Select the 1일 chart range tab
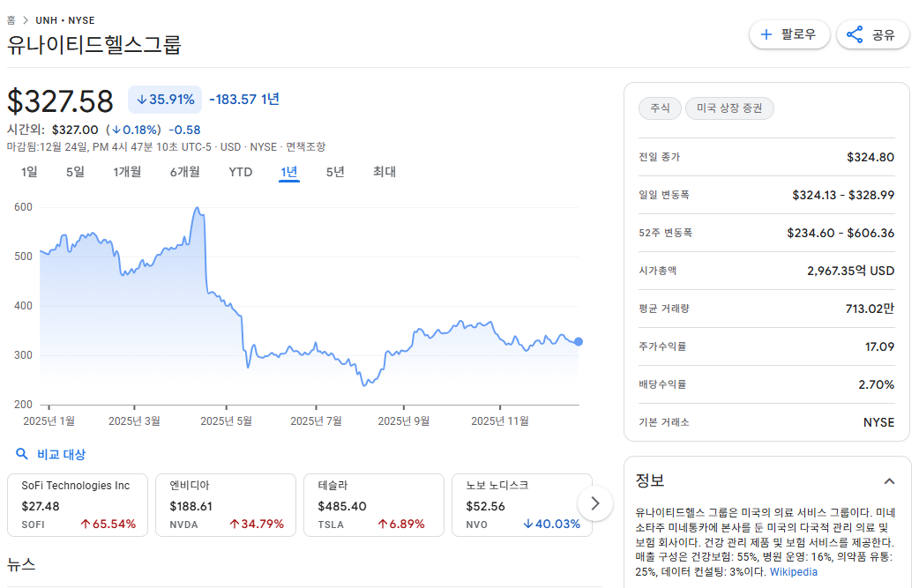Viewport: 919px width, 588px height. (29, 172)
